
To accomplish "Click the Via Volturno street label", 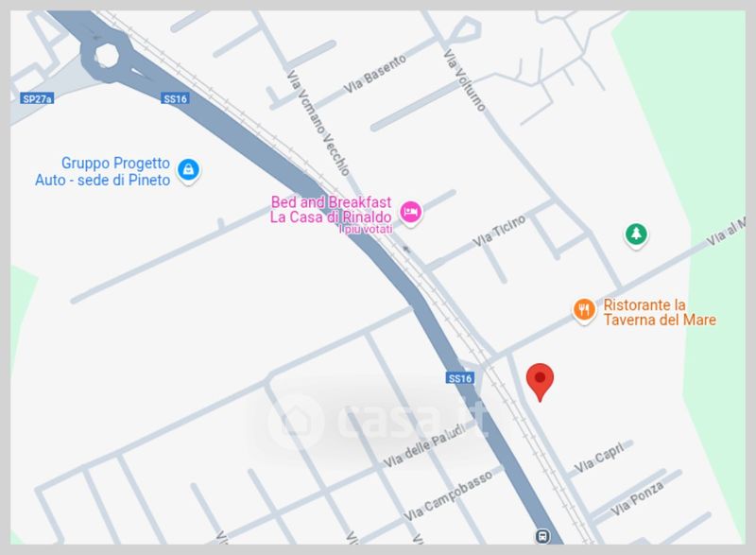I will point(464,79).
